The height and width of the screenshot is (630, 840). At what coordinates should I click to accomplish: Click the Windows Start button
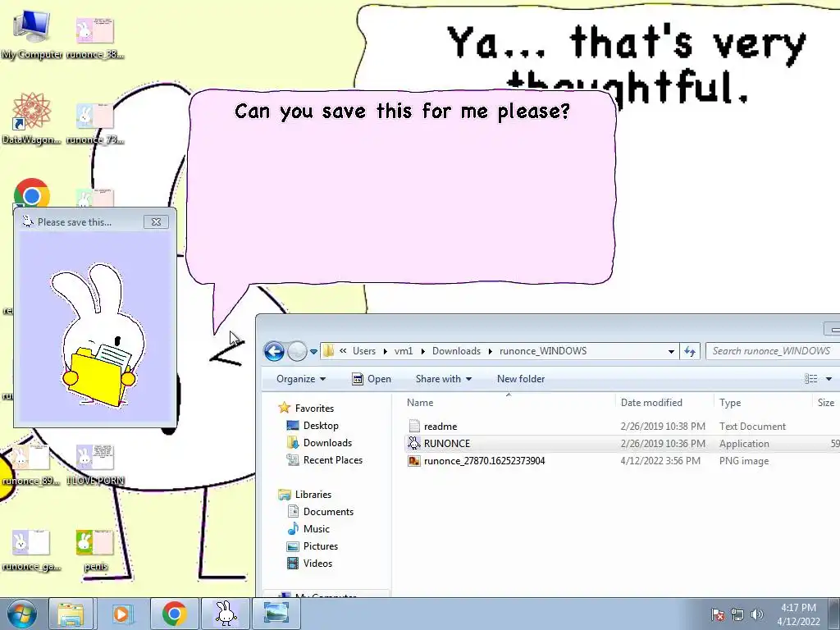[21, 614]
